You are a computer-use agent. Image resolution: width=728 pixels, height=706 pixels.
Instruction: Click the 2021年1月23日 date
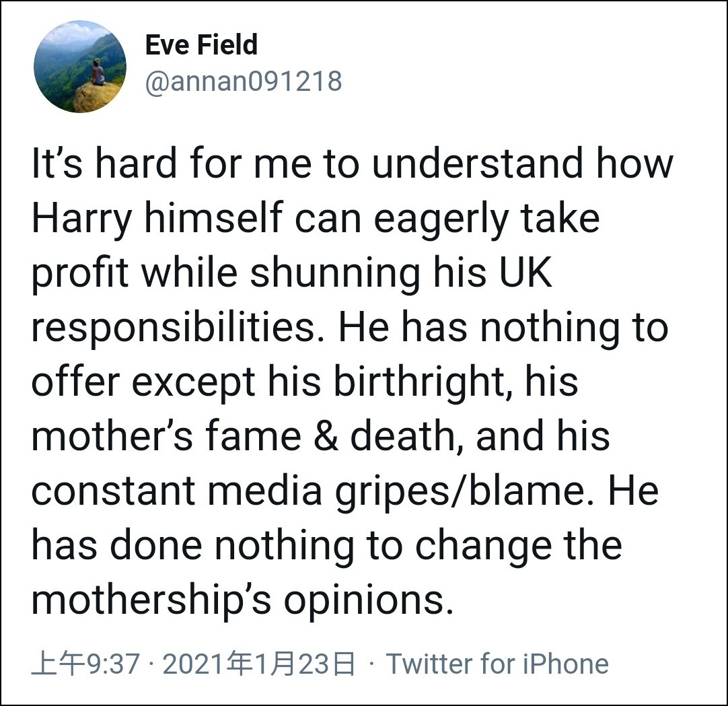[x=259, y=664]
